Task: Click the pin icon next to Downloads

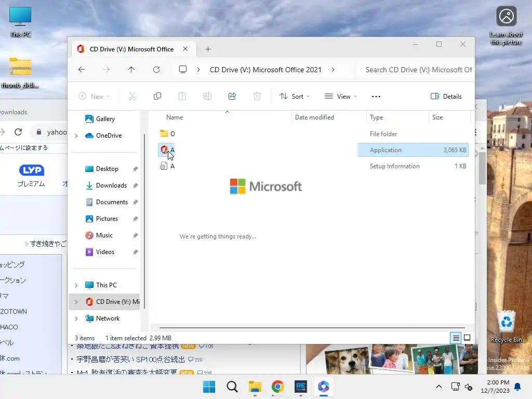Action: (135, 185)
